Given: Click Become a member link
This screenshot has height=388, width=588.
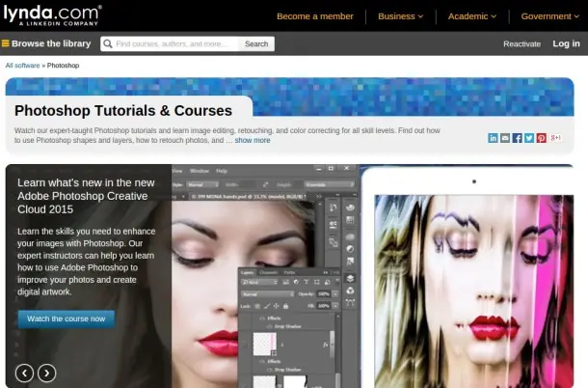Looking at the screenshot, I should pyautogui.click(x=315, y=16).
